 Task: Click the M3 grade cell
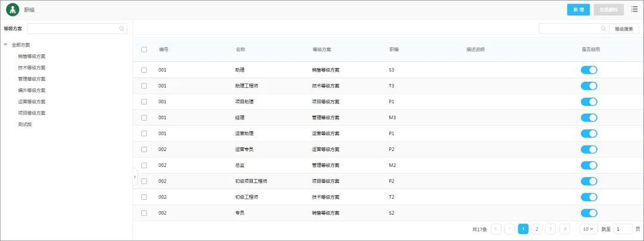pyautogui.click(x=392, y=118)
